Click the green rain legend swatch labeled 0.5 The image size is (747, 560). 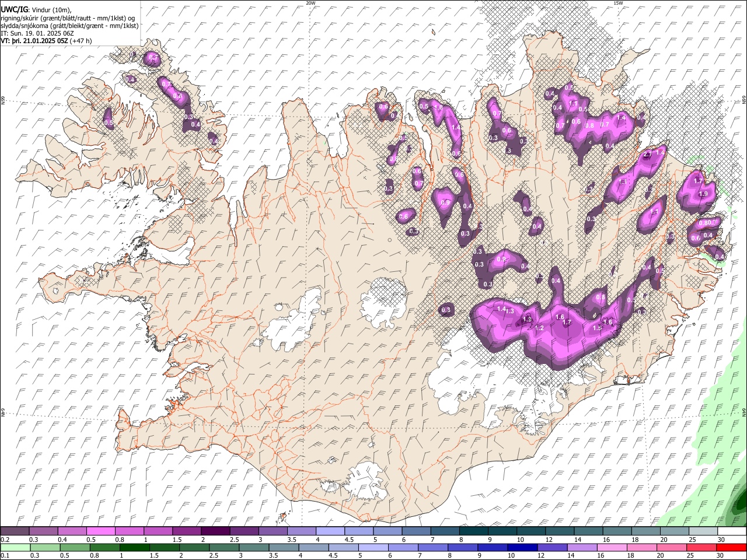click(75, 547)
